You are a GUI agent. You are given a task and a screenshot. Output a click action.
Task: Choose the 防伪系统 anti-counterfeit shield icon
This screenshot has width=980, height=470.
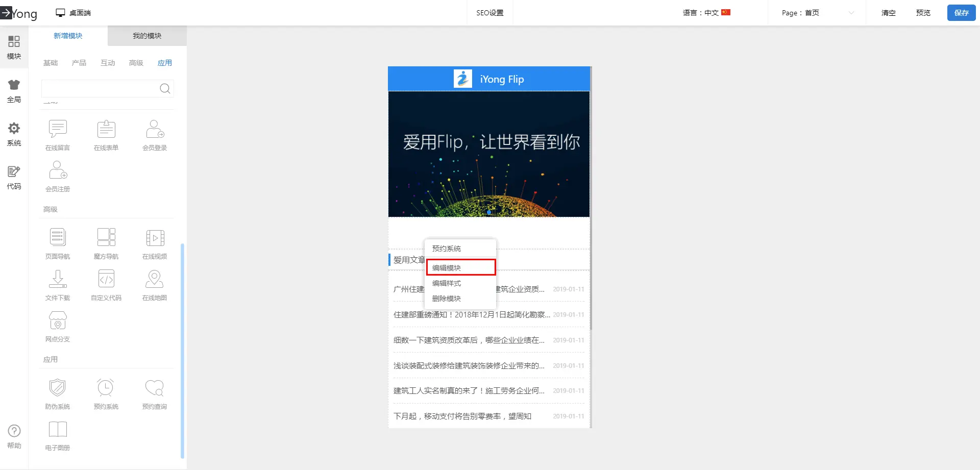pyautogui.click(x=58, y=388)
